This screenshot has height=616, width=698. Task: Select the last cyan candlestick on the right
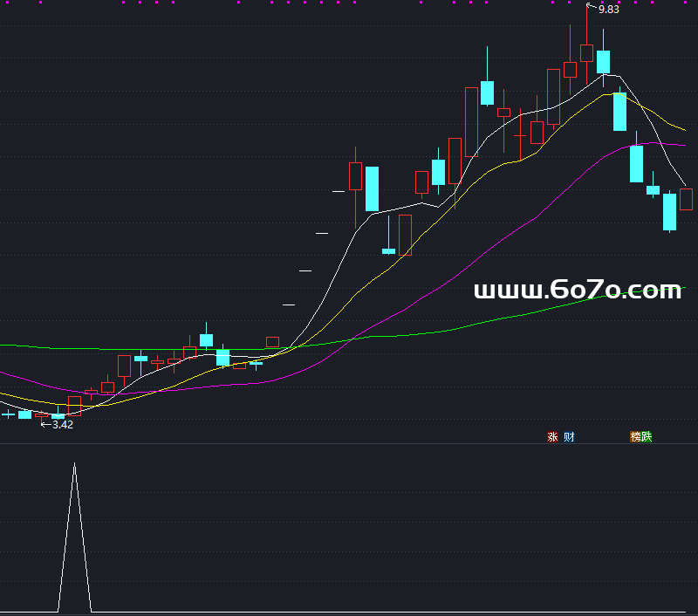[x=669, y=212]
